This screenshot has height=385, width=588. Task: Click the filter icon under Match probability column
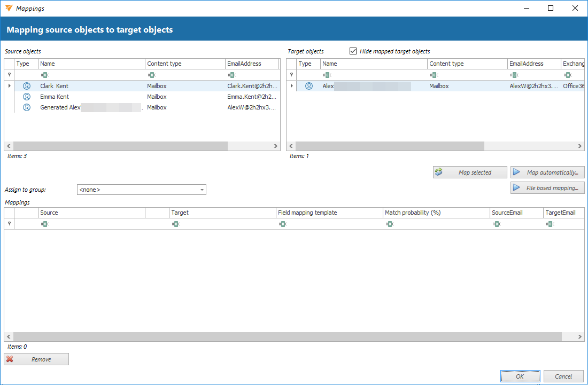390,224
